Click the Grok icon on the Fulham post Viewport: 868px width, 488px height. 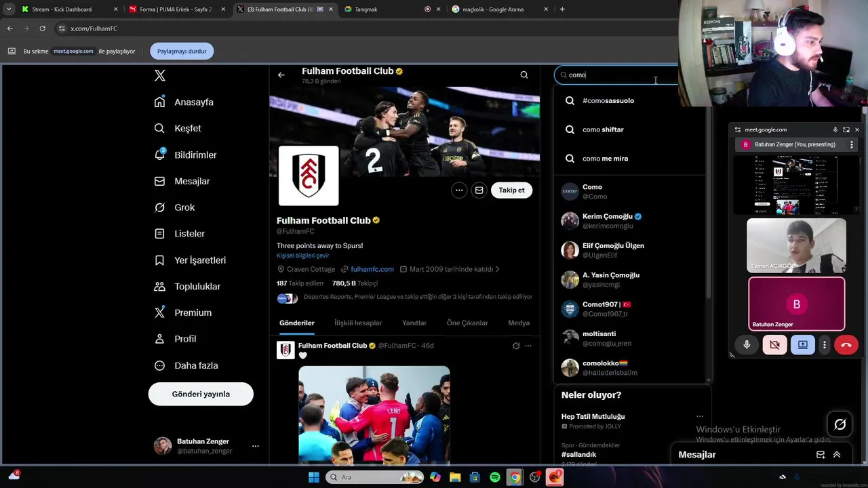click(516, 346)
